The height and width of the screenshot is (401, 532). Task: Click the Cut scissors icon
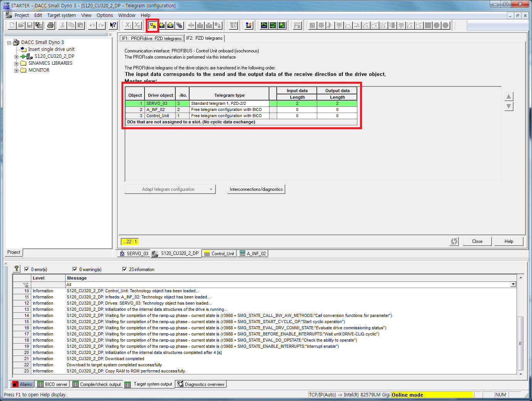pyautogui.click(x=62, y=25)
